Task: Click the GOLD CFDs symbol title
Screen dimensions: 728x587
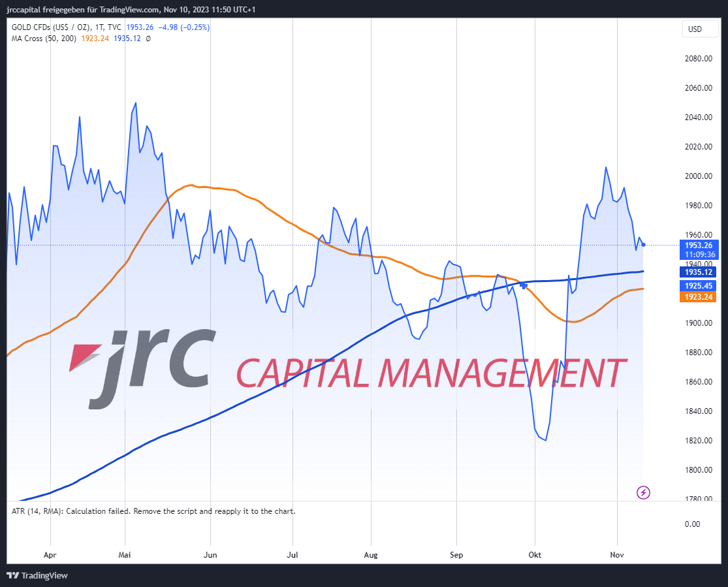Action: click(67, 27)
